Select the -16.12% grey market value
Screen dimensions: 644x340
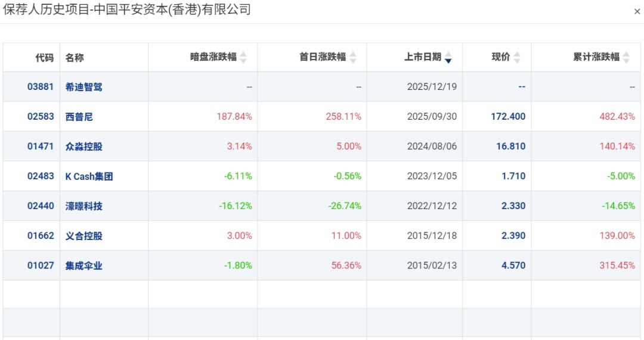pos(236,206)
